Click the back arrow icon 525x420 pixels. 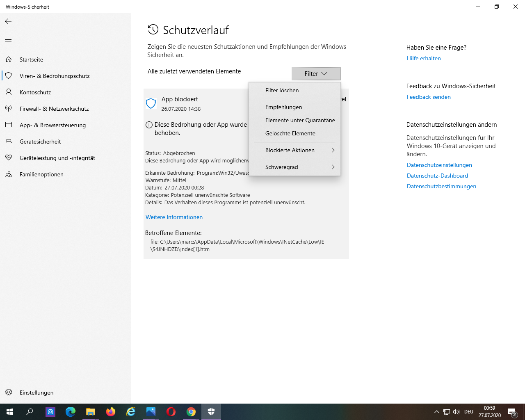point(8,21)
